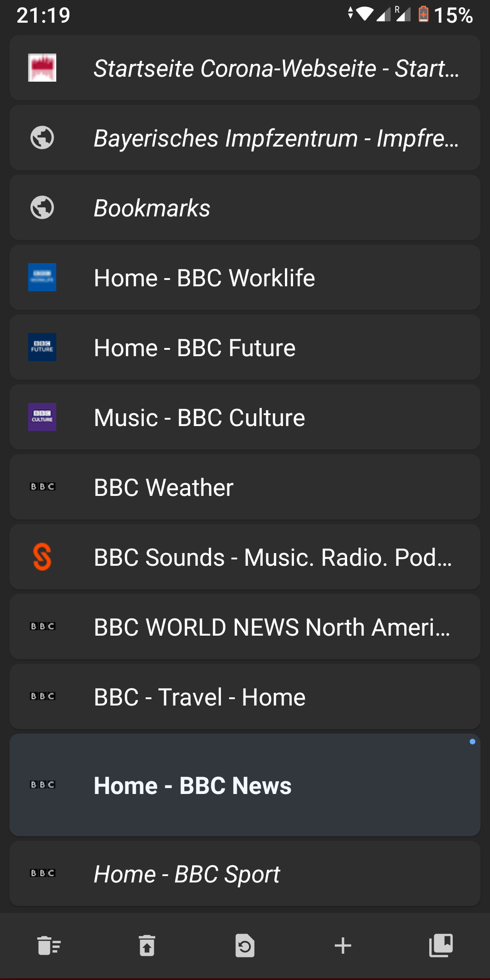Select Bayerisches Impfzentrum tab

(245, 138)
